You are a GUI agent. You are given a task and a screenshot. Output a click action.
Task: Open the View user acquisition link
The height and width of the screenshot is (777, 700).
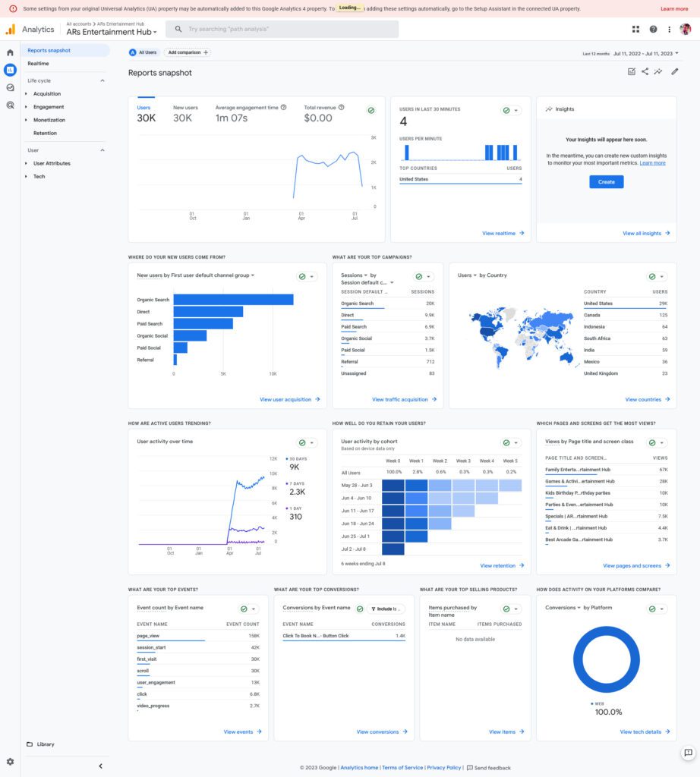coord(290,399)
